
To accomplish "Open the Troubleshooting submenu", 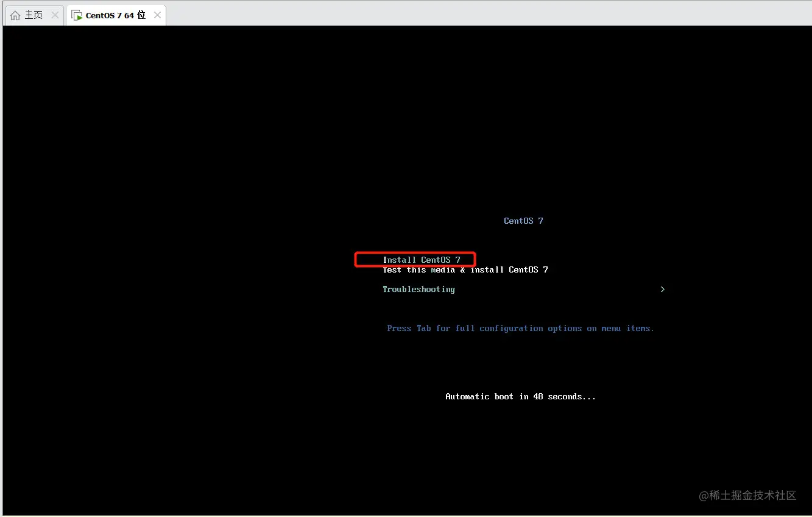I will tap(418, 289).
